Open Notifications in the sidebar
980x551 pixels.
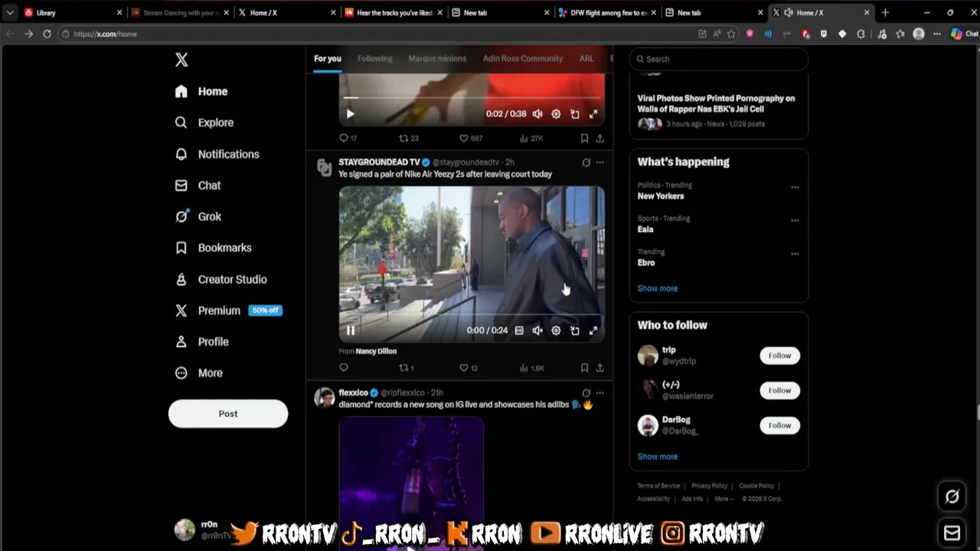pyautogui.click(x=217, y=154)
